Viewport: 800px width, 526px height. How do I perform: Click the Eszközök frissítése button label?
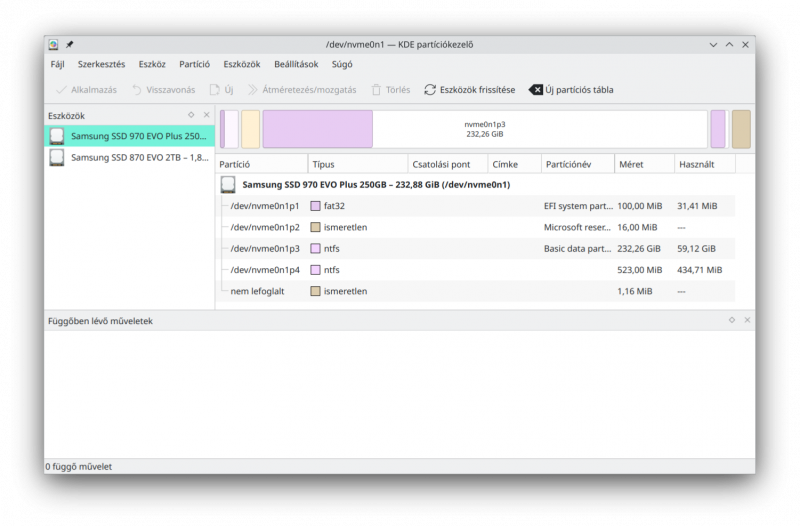click(x=478, y=90)
